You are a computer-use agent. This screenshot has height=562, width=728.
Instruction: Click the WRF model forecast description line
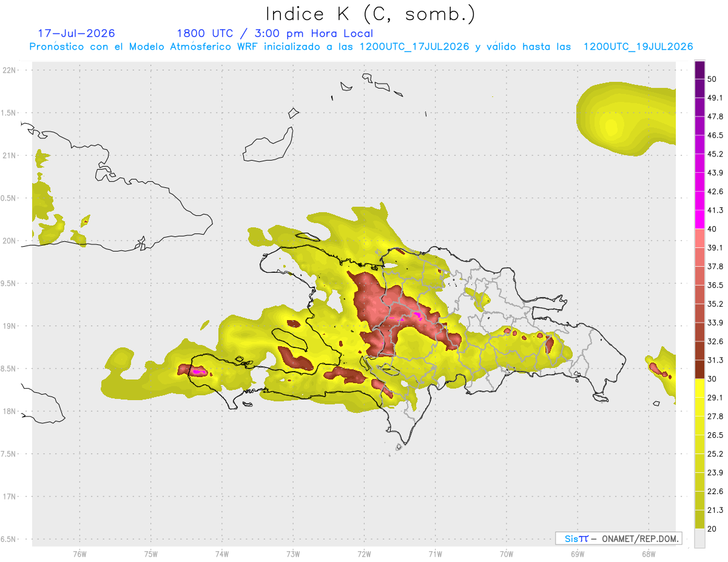click(x=361, y=47)
